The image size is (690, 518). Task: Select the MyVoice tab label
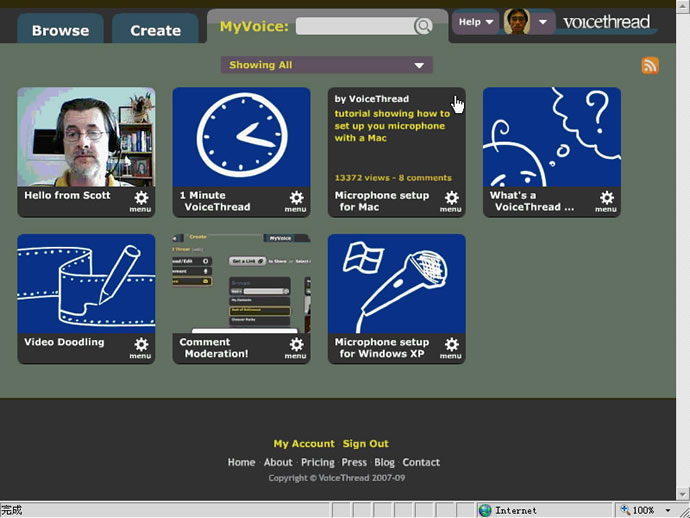click(x=254, y=26)
